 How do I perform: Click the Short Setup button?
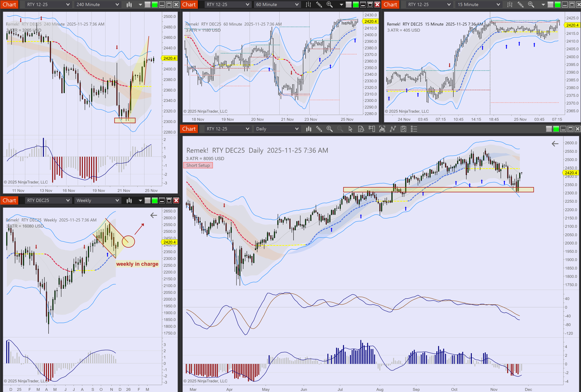[198, 165]
